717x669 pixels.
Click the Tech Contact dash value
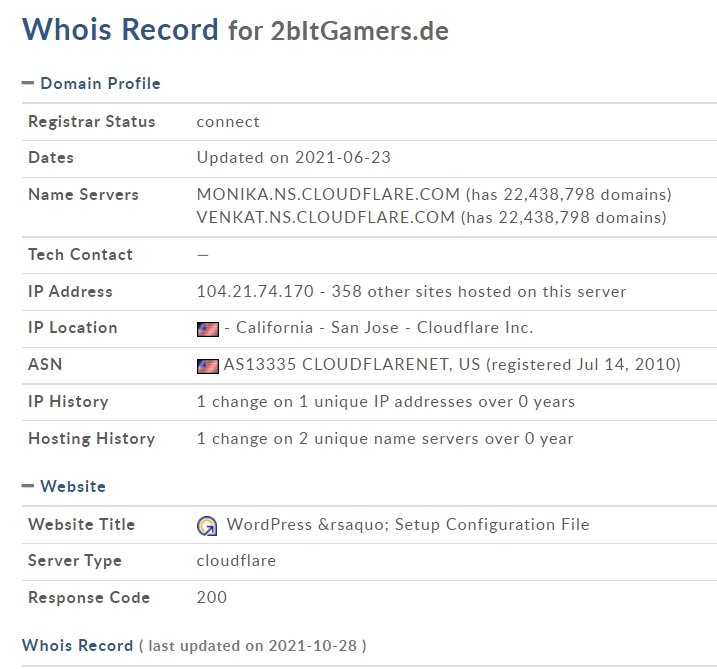tap(203, 255)
